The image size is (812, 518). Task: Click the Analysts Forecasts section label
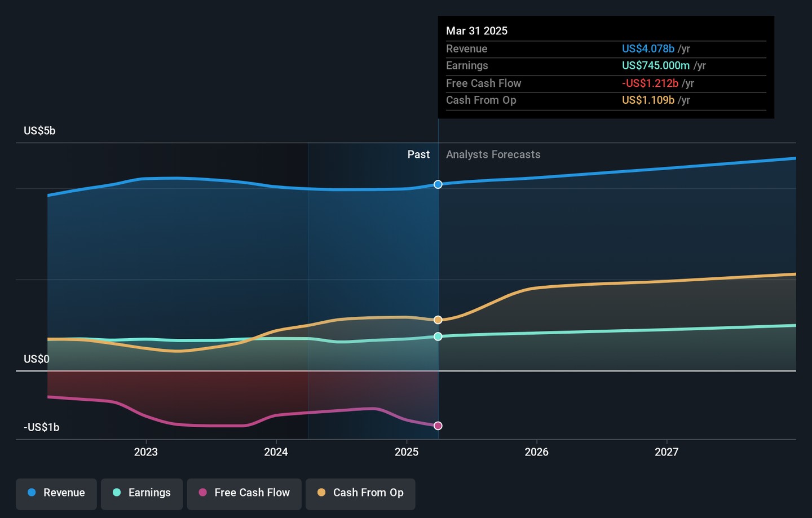[493, 154]
